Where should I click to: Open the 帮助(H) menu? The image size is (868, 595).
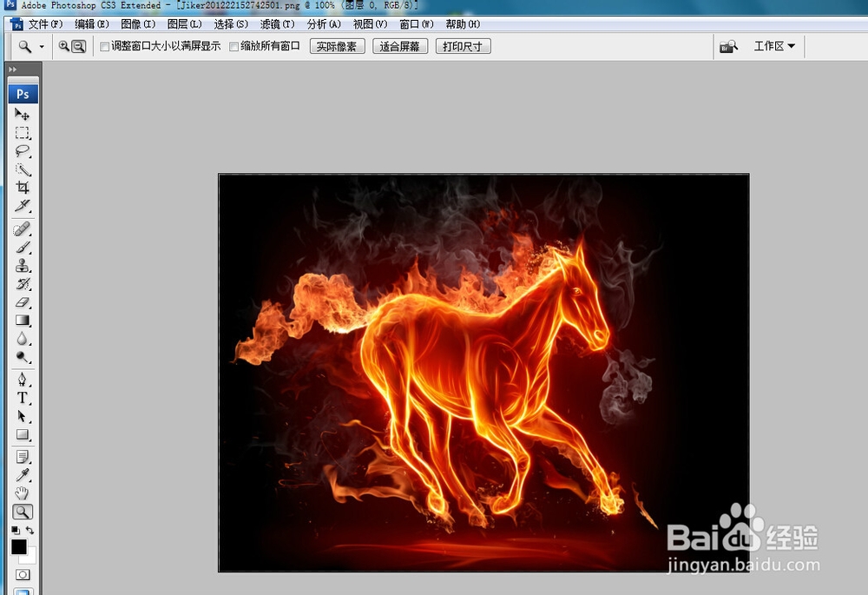pyautogui.click(x=463, y=23)
